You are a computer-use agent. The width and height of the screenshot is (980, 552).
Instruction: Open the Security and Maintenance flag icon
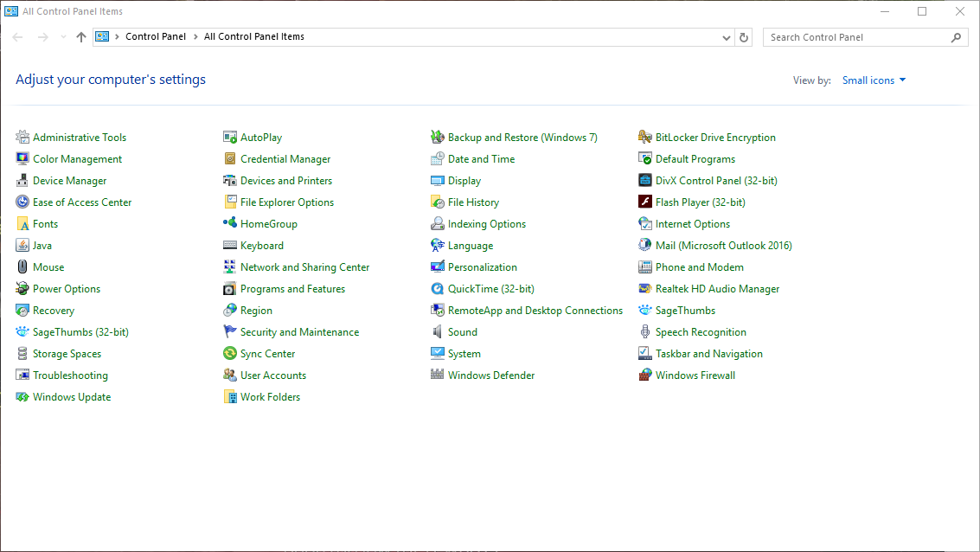230,332
